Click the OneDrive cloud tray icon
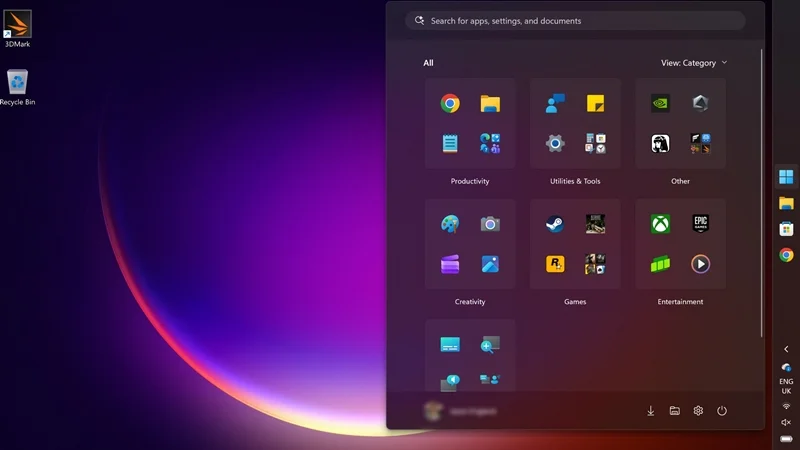The width and height of the screenshot is (800, 450). point(786,367)
